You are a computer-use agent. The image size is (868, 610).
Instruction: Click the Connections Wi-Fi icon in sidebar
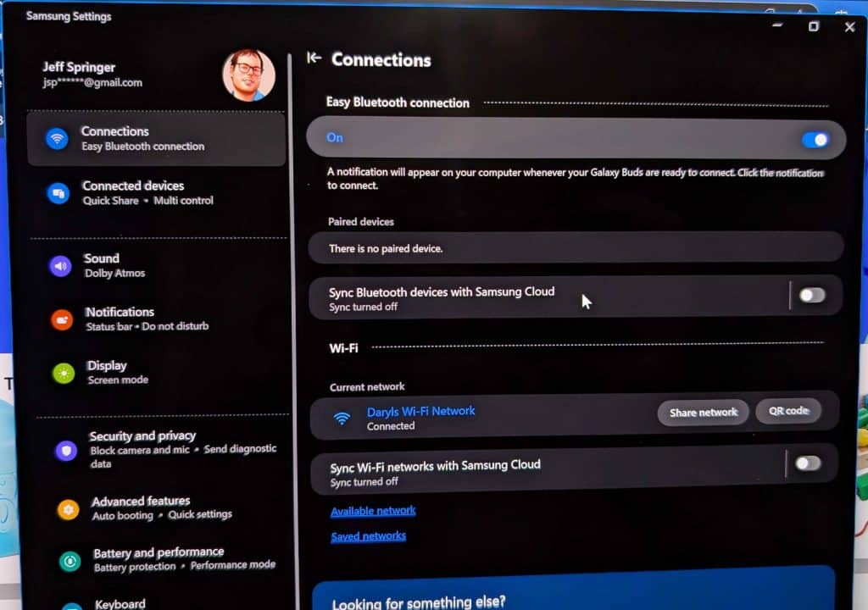(x=57, y=138)
